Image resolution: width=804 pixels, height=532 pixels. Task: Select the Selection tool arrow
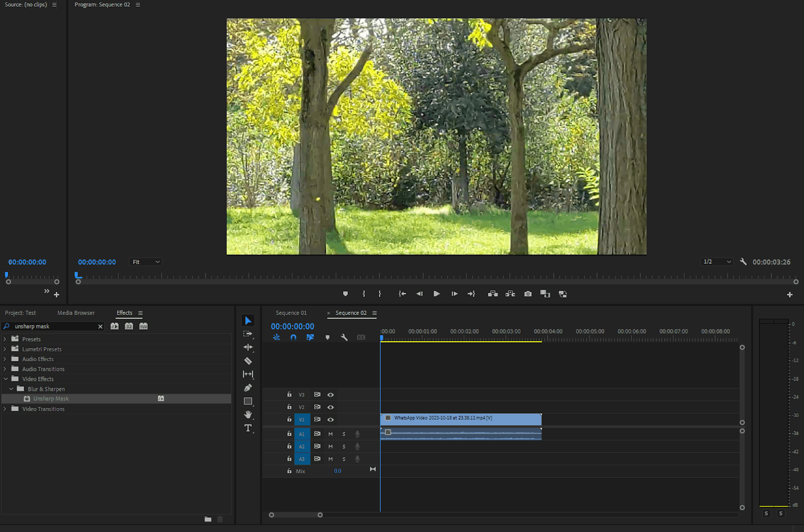point(248,321)
